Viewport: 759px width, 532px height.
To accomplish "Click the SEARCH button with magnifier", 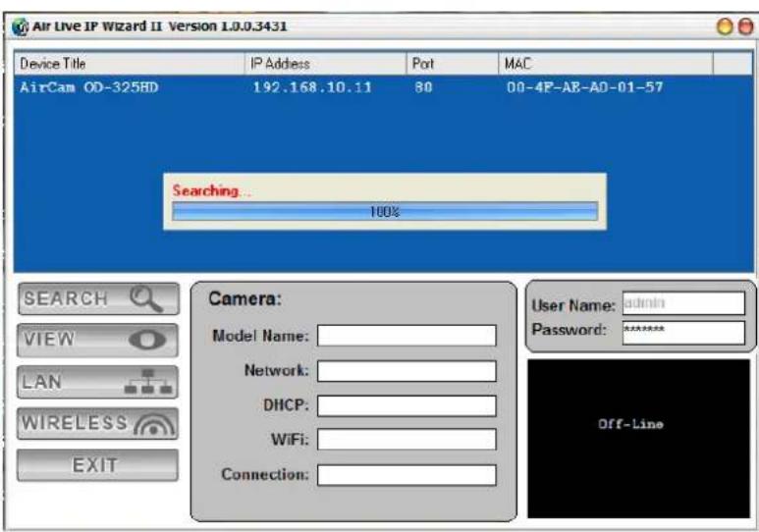I will pos(99,298).
